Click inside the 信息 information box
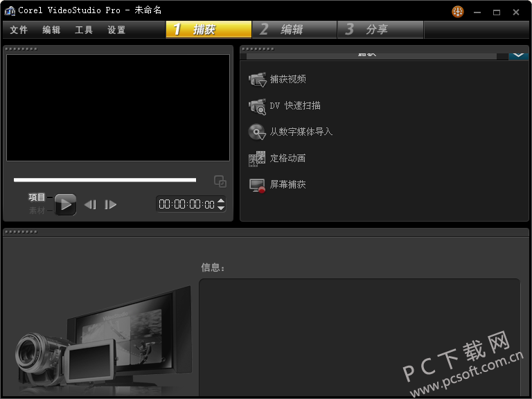Screen dimensions: 532x399 click(x=360, y=337)
